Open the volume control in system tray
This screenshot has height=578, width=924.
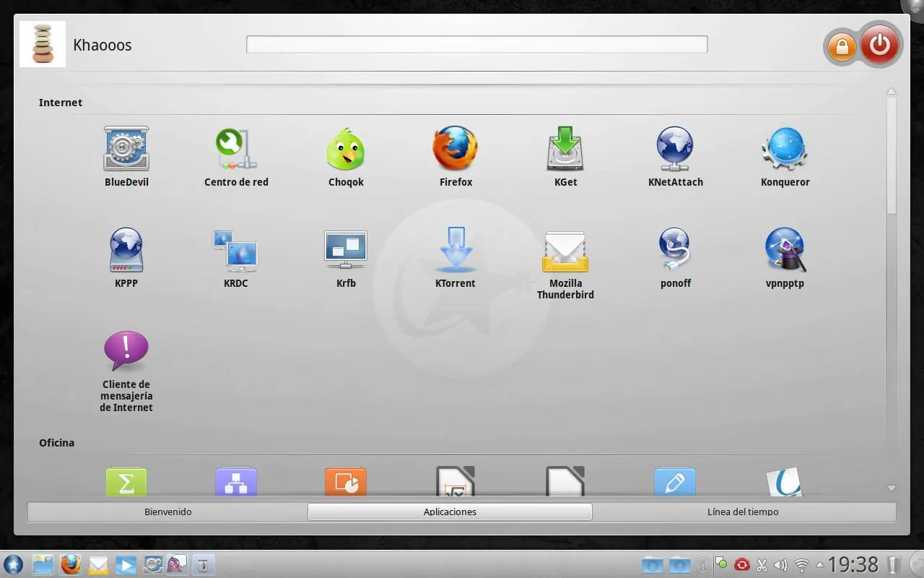780,565
